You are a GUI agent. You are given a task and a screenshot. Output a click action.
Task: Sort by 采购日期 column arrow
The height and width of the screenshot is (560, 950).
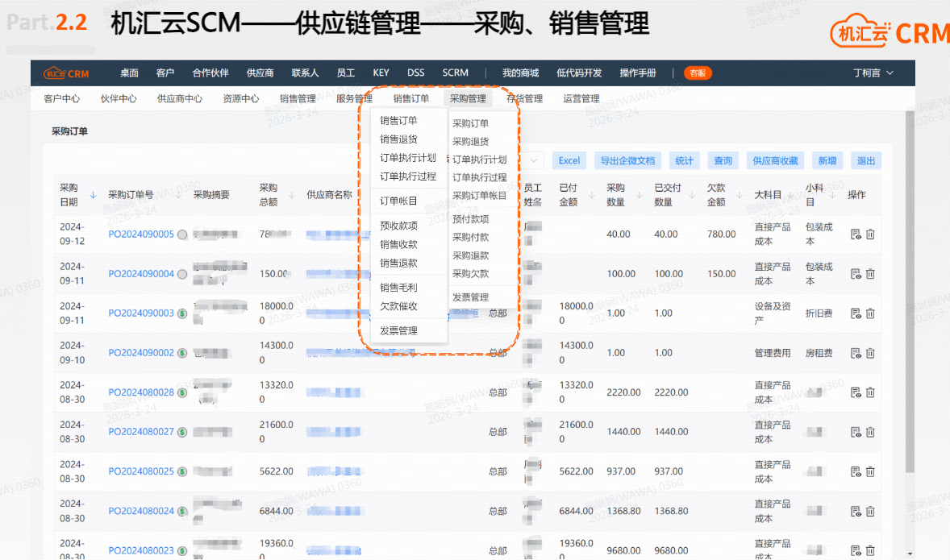pos(93,195)
